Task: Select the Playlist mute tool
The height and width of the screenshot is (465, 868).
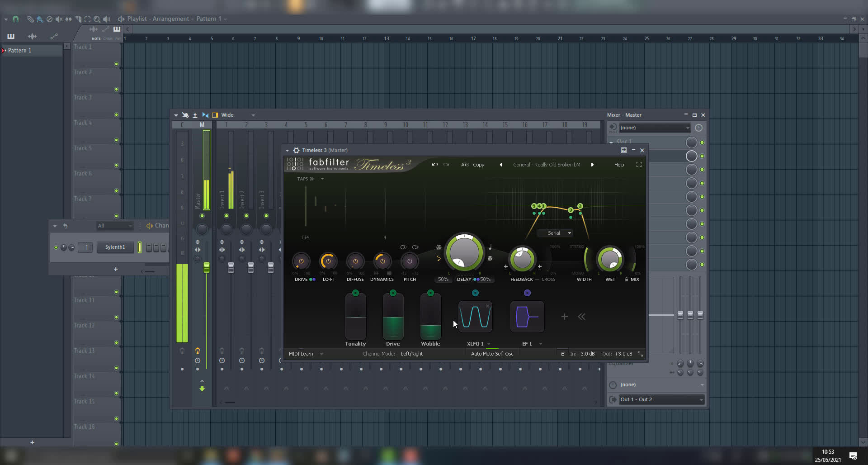Action: coord(59,19)
